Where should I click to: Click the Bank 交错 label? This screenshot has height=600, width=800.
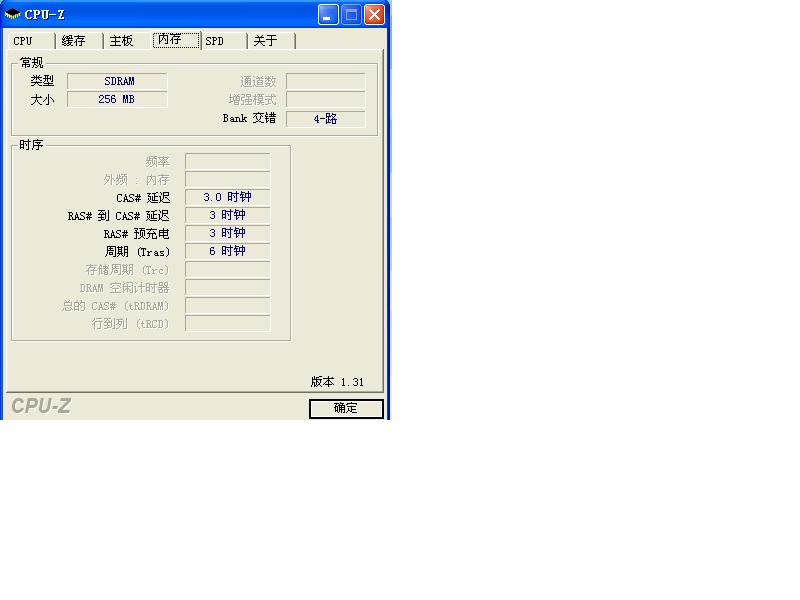click(249, 118)
